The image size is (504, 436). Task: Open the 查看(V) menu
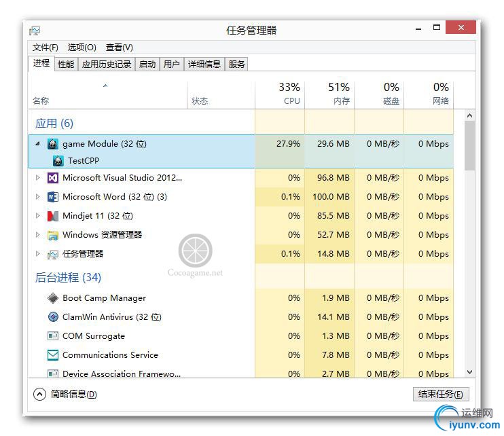click(x=120, y=48)
